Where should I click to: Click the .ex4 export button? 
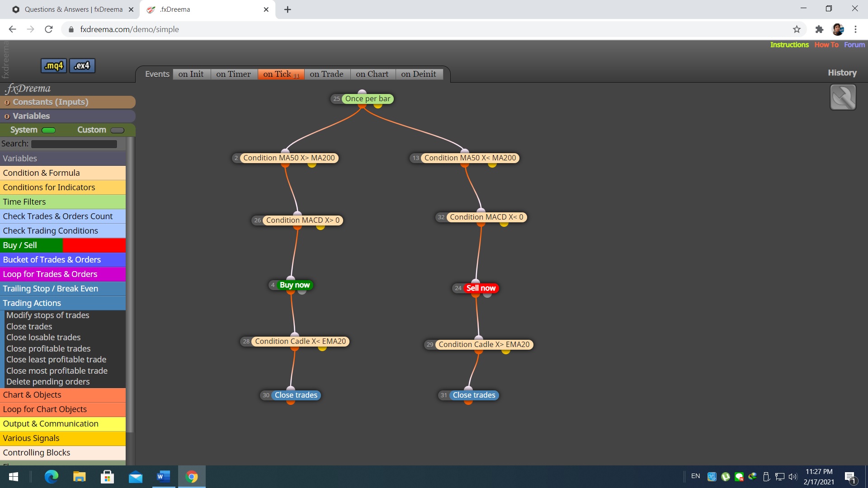coord(82,66)
